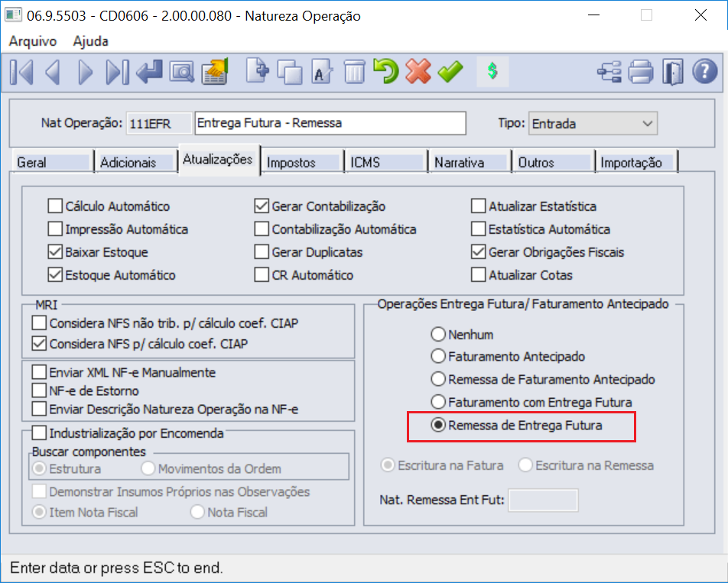Add a new record with the plus-page icon

click(x=257, y=71)
